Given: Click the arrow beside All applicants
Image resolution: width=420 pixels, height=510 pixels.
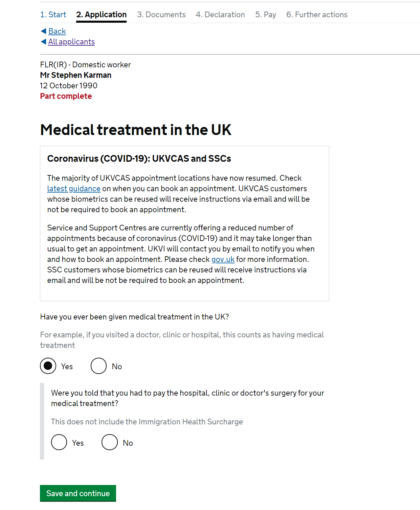Looking at the screenshot, I should (43, 42).
